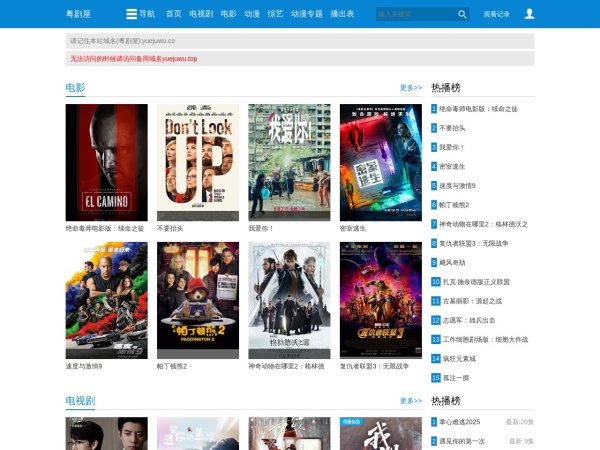Click title 密室逃生 under poster
Image resolution: width=600 pixels, height=450 pixels.
(353, 228)
